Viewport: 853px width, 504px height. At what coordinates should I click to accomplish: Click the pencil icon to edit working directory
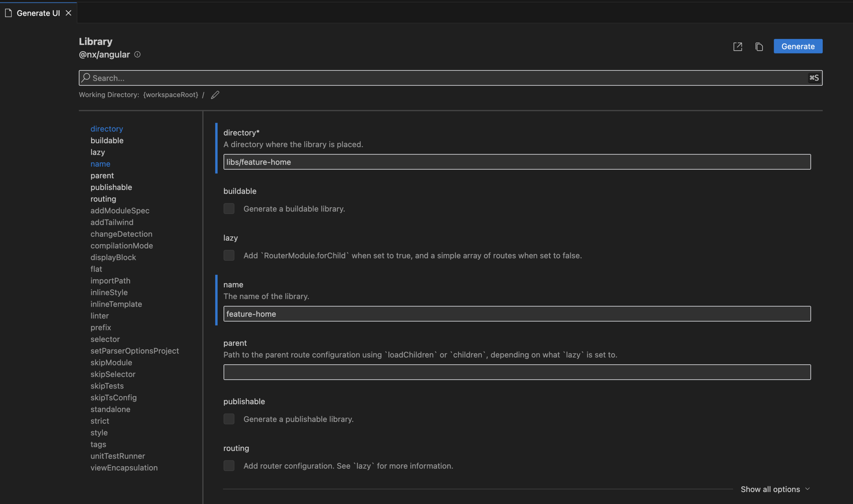[215, 95]
